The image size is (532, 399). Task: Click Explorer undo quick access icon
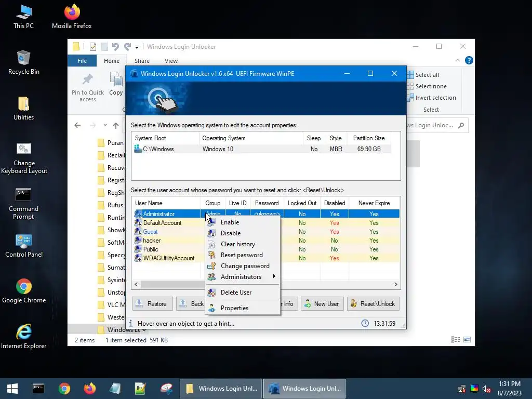pos(115,47)
